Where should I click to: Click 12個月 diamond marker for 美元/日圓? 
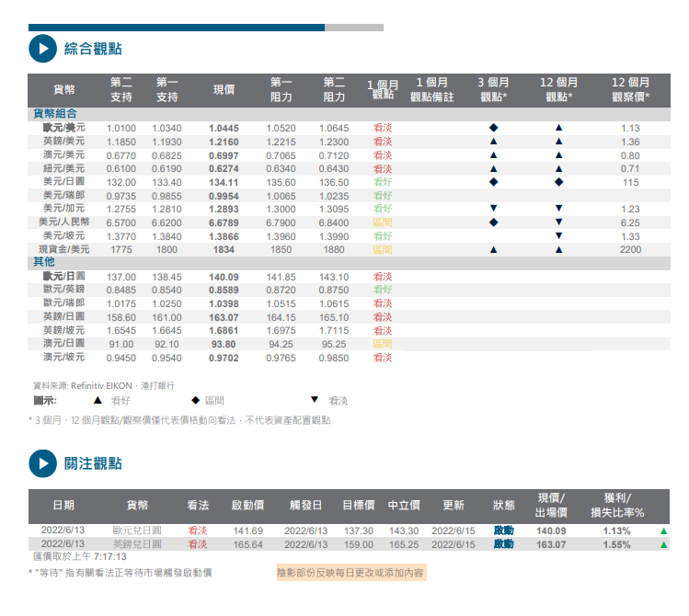coord(558,182)
